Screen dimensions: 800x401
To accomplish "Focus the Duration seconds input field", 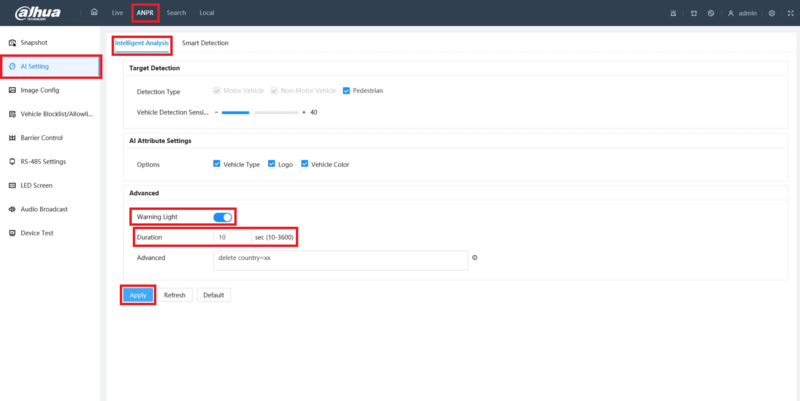I will pyautogui.click(x=232, y=237).
